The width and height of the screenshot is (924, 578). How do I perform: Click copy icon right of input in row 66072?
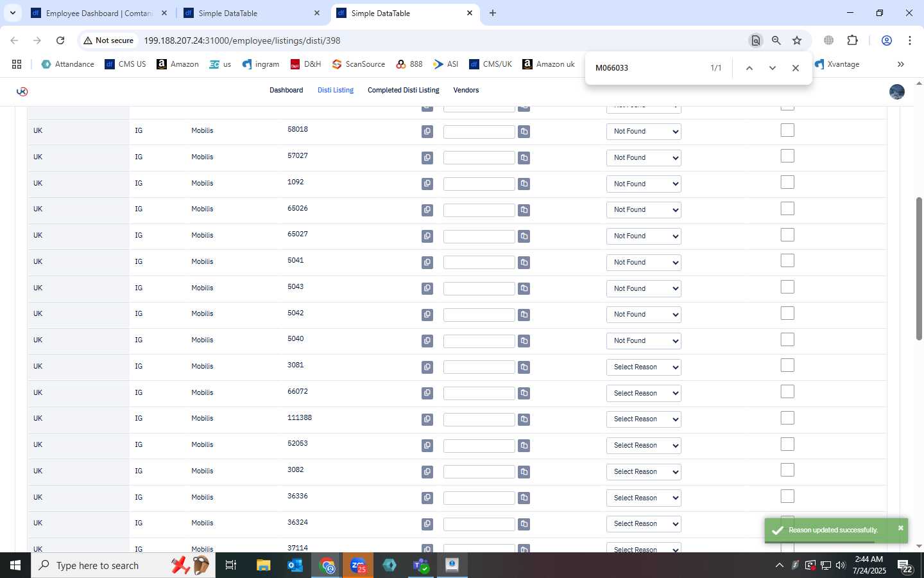tap(524, 394)
